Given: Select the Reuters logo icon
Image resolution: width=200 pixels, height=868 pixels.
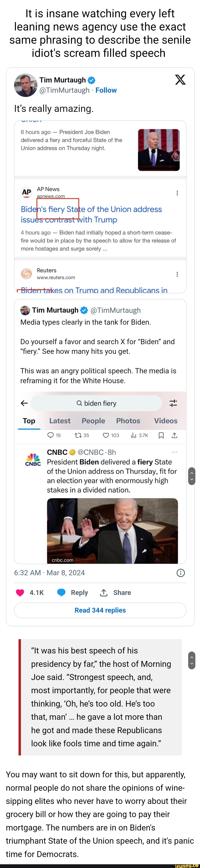Looking at the screenshot, I should click(x=26, y=274).
